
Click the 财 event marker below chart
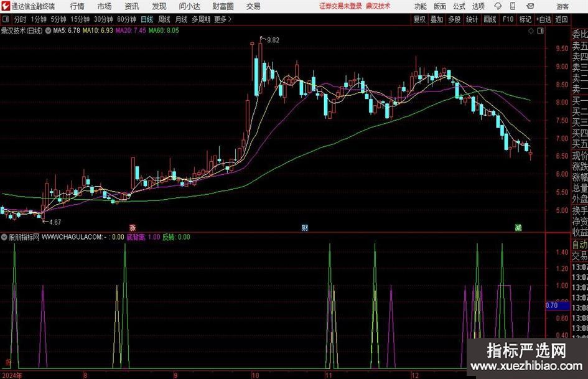click(305, 228)
